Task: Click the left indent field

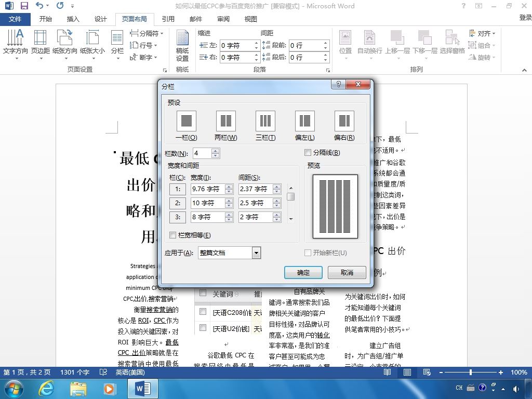Action: 236,45
